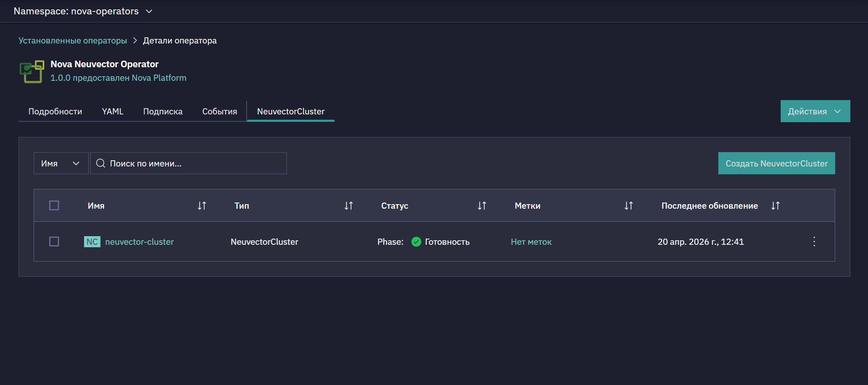This screenshot has width=868, height=385.
Task: Switch to the События tab
Action: tap(219, 112)
